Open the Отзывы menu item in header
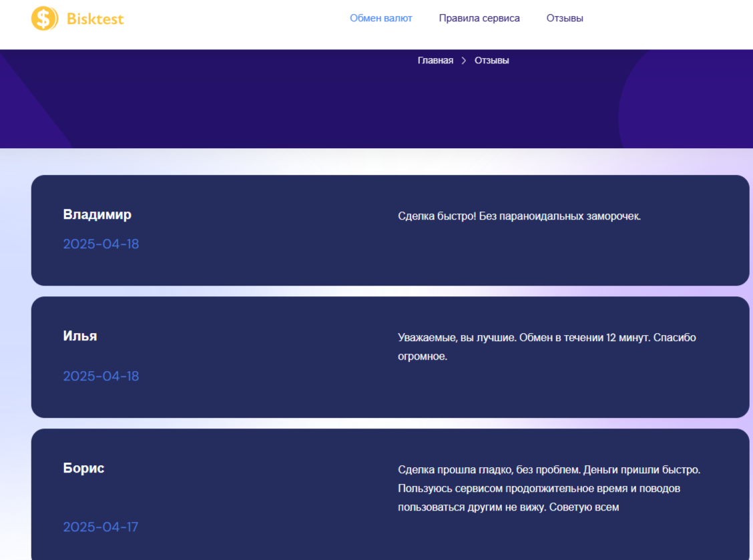753x560 pixels. coord(565,18)
